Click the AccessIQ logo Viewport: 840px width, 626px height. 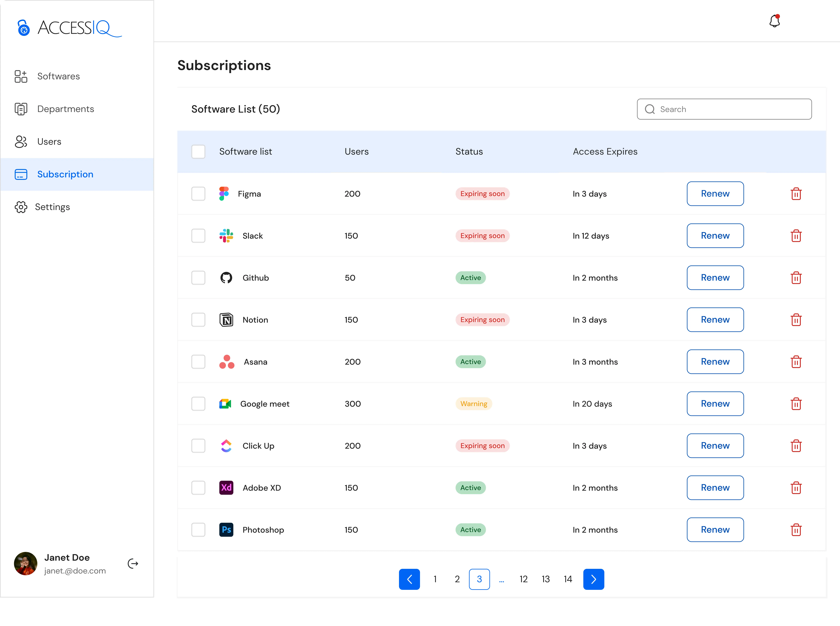click(69, 28)
